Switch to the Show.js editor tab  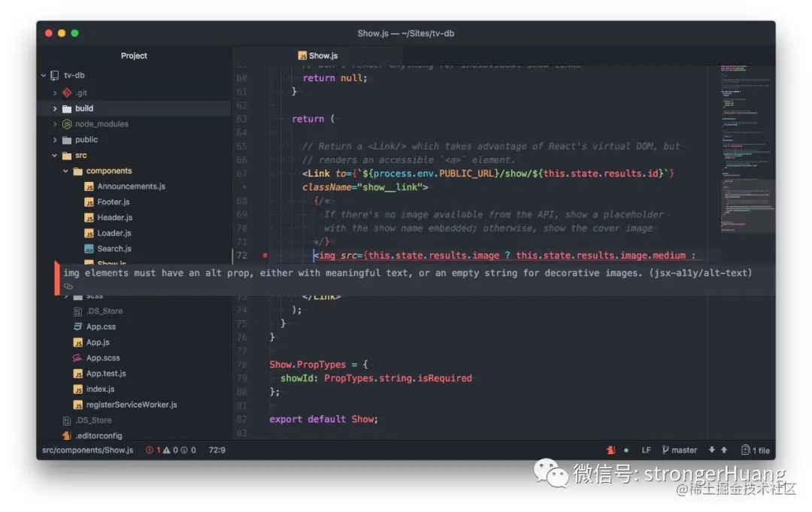pos(318,56)
